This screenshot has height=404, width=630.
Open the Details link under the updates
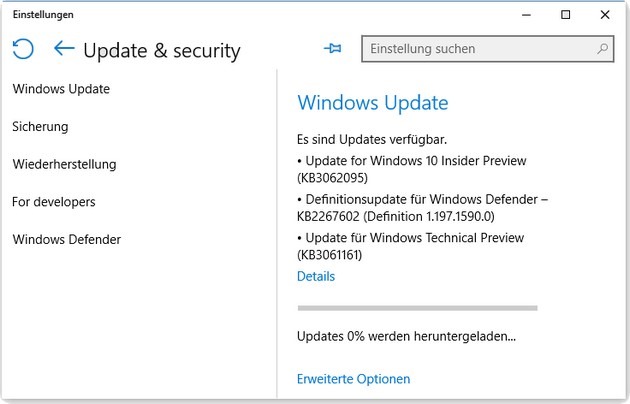pos(316,277)
